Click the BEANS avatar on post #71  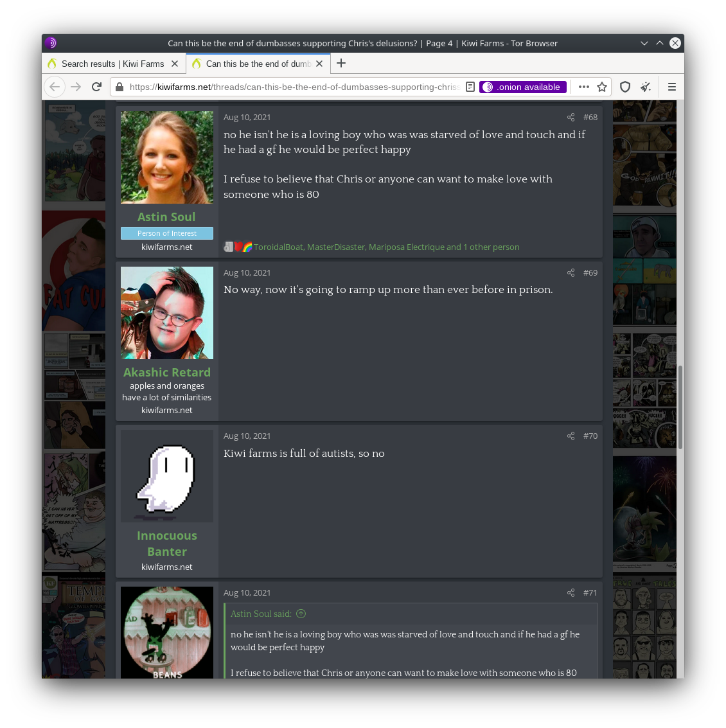coord(166,632)
